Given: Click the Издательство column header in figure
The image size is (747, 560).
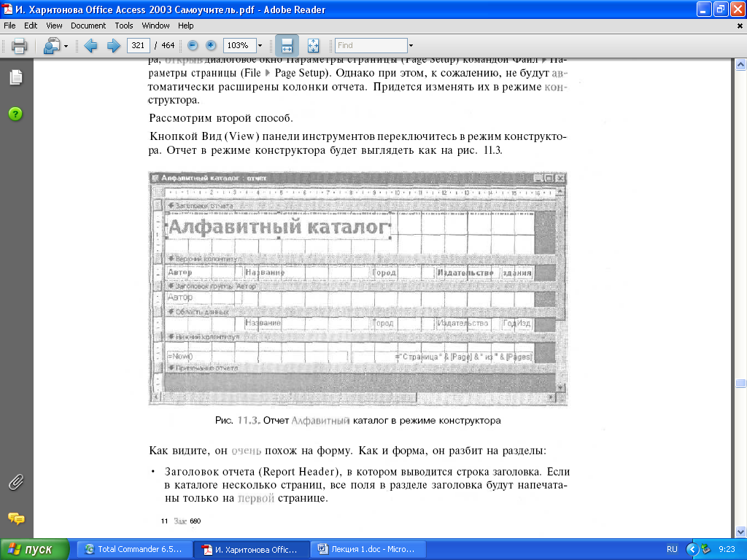Looking at the screenshot, I should pos(465,273).
